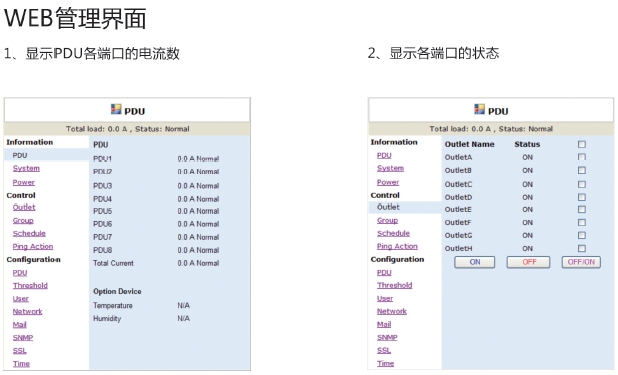Screen dimensions: 618x375
Task: Open SNMP link in right panel
Action: [x=387, y=337]
